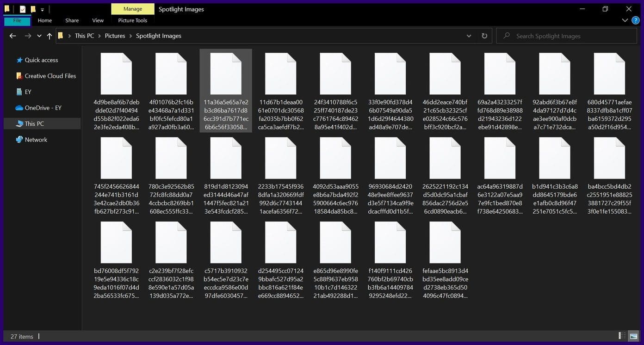Select file starting with 33f0e90fd378d4
Image resolution: width=644 pixels, height=345 pixels.
click(x=390, y=91)
